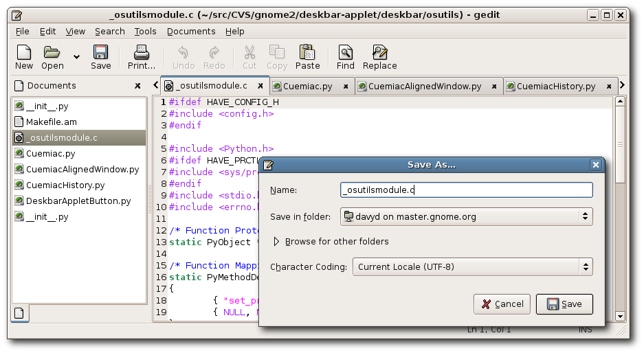Select the last __init__.py in the Documents list
The height and width of the screenshot is (353, 644).
tap(79, 217)
